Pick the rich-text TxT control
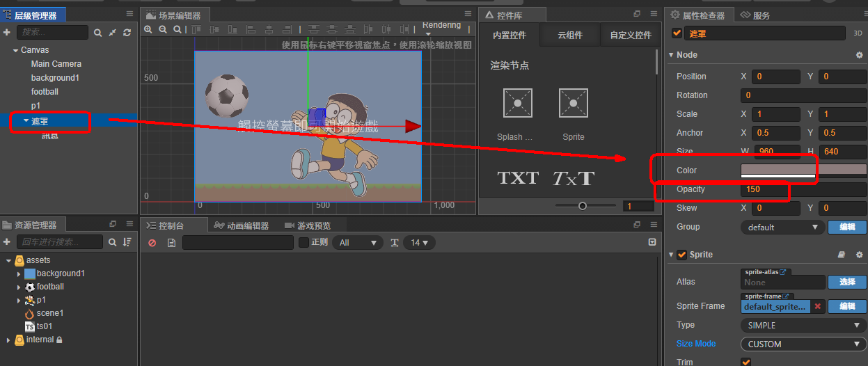 point(574,177)
